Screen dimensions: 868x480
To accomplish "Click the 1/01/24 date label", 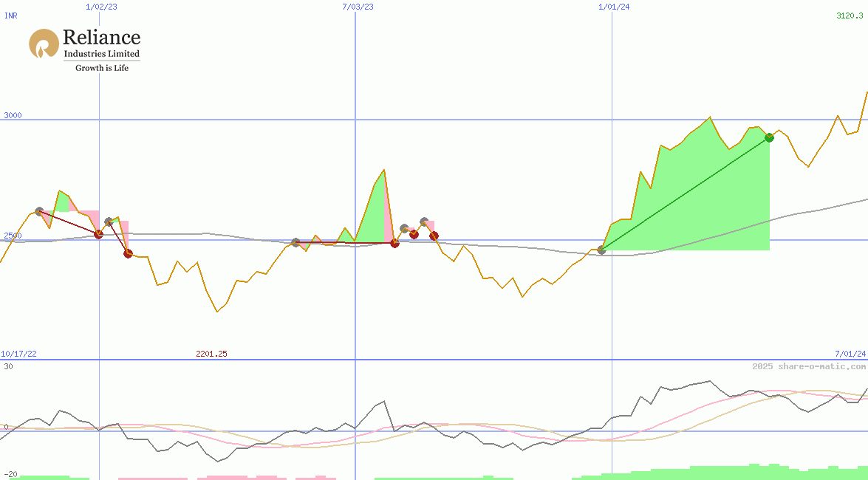I will pos(614,7).
